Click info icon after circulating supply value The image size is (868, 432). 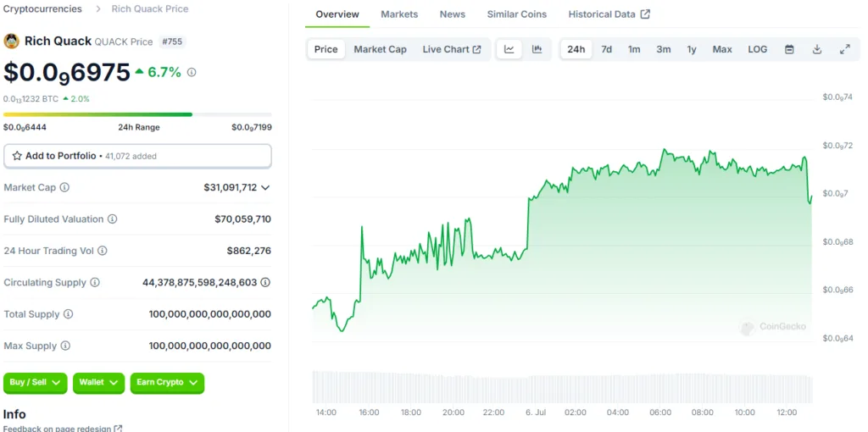(x=265, y=283)
